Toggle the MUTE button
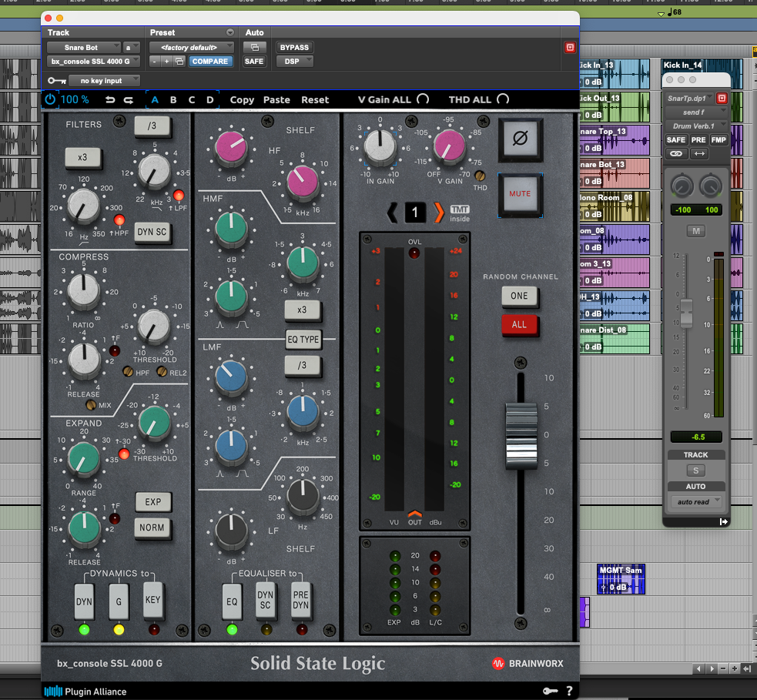This screenshot has width=757, height=700. 520,193
